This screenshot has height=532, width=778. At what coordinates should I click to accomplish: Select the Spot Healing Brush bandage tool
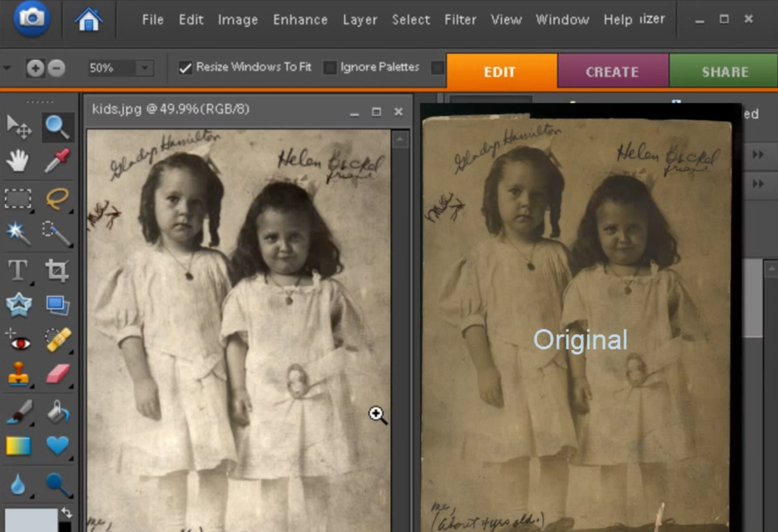point(58,340)
